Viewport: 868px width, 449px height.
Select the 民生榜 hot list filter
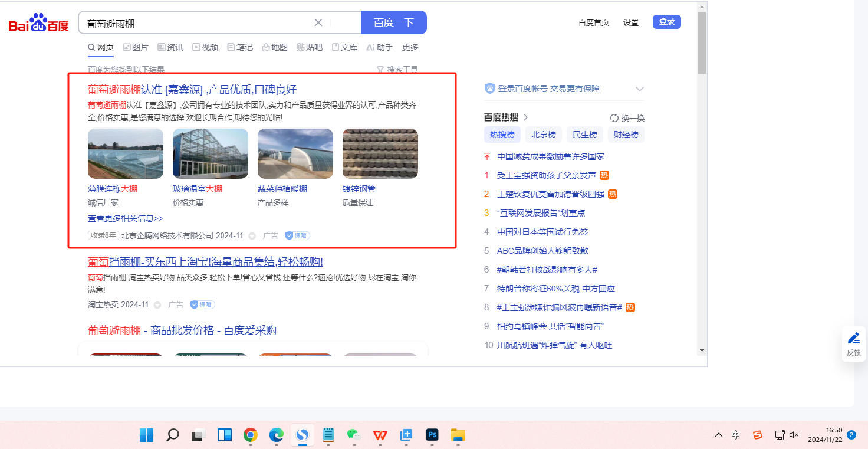[x=584, y=135]
